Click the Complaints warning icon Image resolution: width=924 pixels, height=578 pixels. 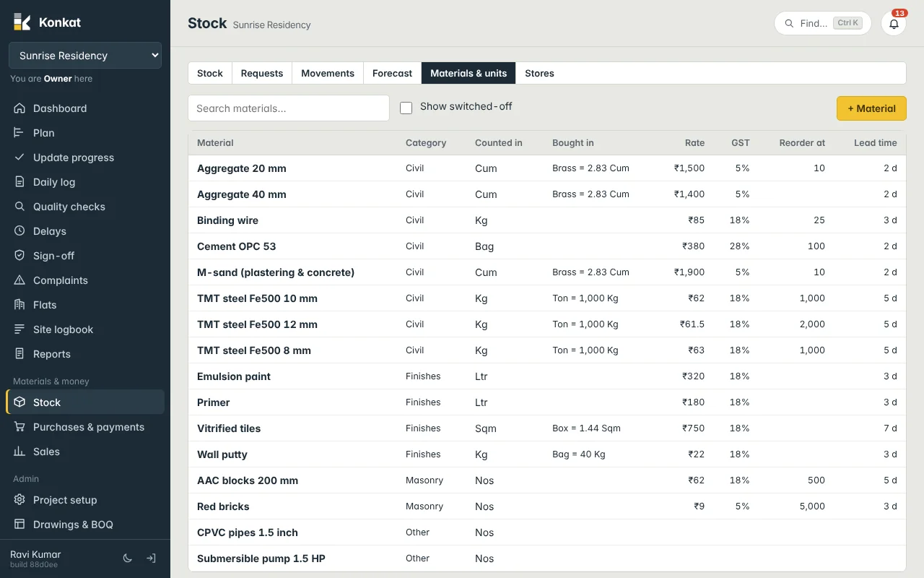tap(19, 280)
